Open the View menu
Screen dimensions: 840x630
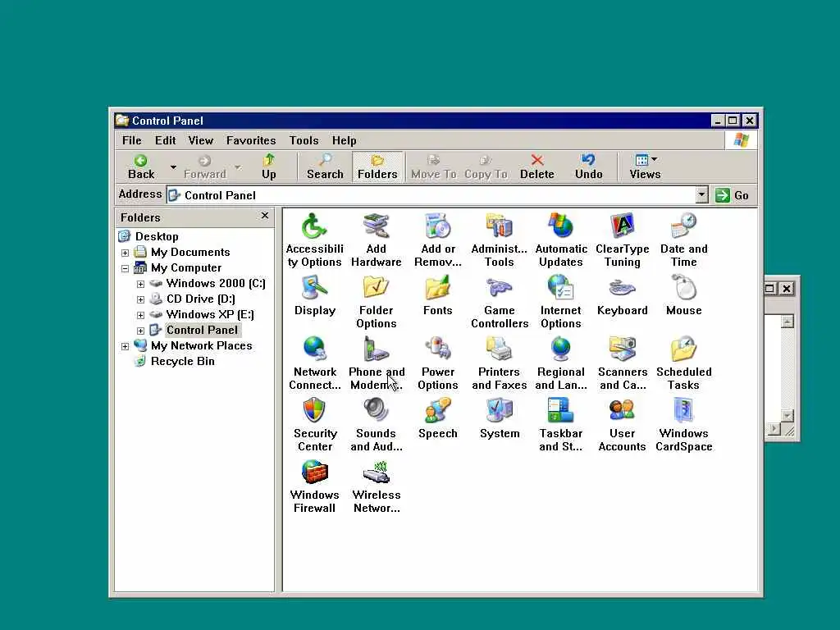click(200, 140)
